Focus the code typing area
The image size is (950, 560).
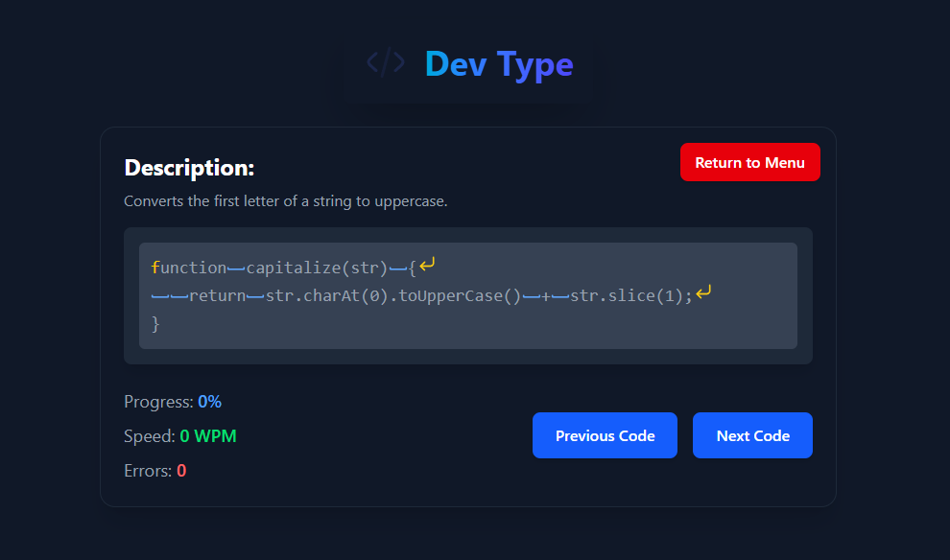point(467,295)
